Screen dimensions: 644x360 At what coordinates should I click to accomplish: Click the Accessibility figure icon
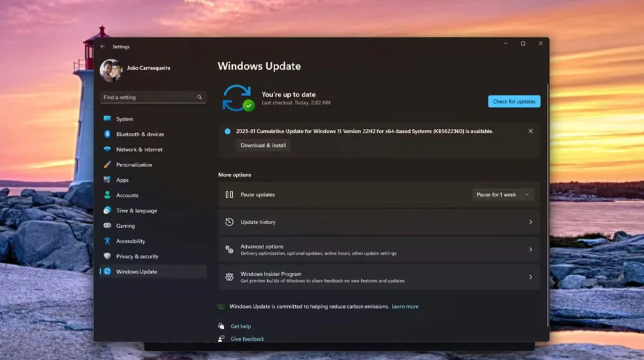coord(107,241)
